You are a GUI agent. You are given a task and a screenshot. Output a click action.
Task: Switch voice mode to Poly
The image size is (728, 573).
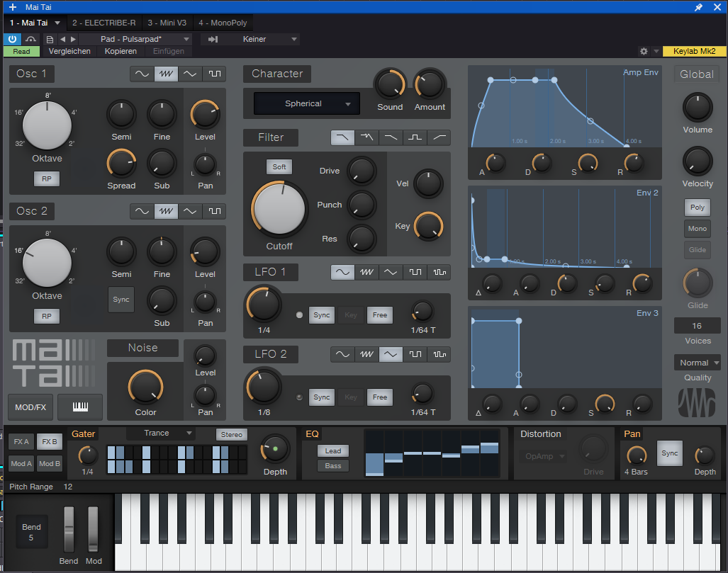pyautogui.click(x=698, y=208)
